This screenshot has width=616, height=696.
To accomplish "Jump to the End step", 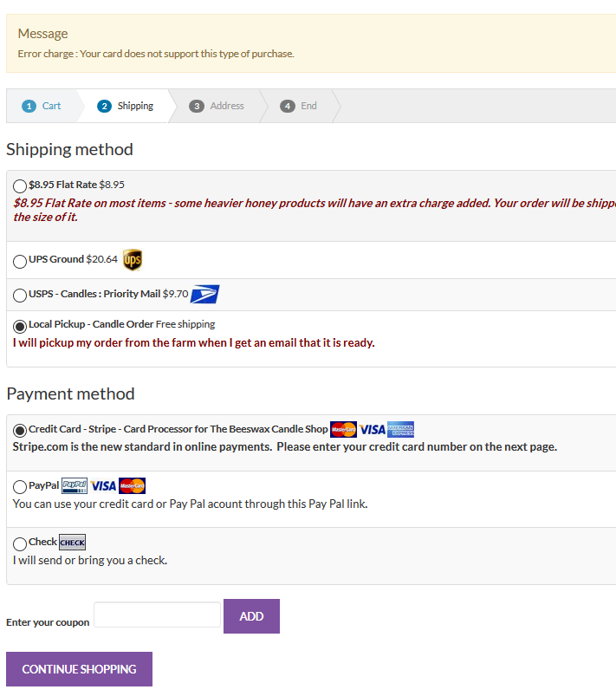I will (x=299, y=106).
